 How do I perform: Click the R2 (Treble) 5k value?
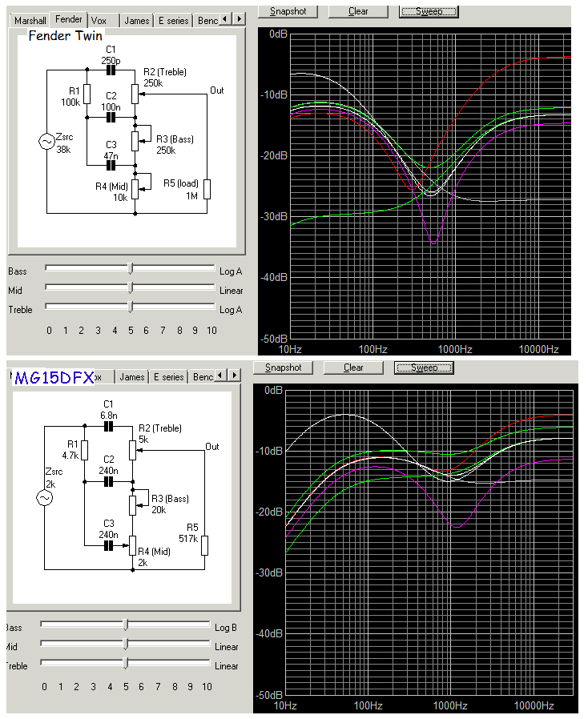(143, 440)
